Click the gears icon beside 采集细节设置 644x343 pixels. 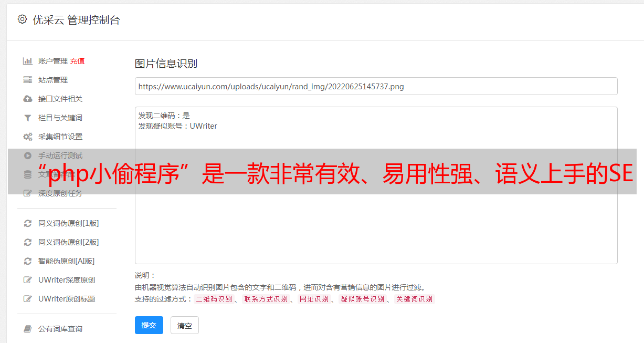(x=28, y=137)
